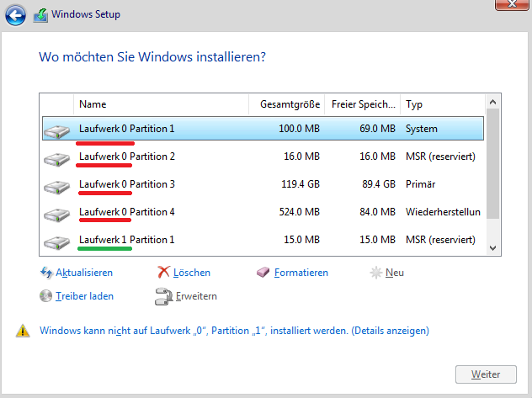Image resolution: width=532 pixels, height=398 pixels.
Task: Refresh the list via Aktualisieren link
Action: pyautogui.click(x=84, y=273)
